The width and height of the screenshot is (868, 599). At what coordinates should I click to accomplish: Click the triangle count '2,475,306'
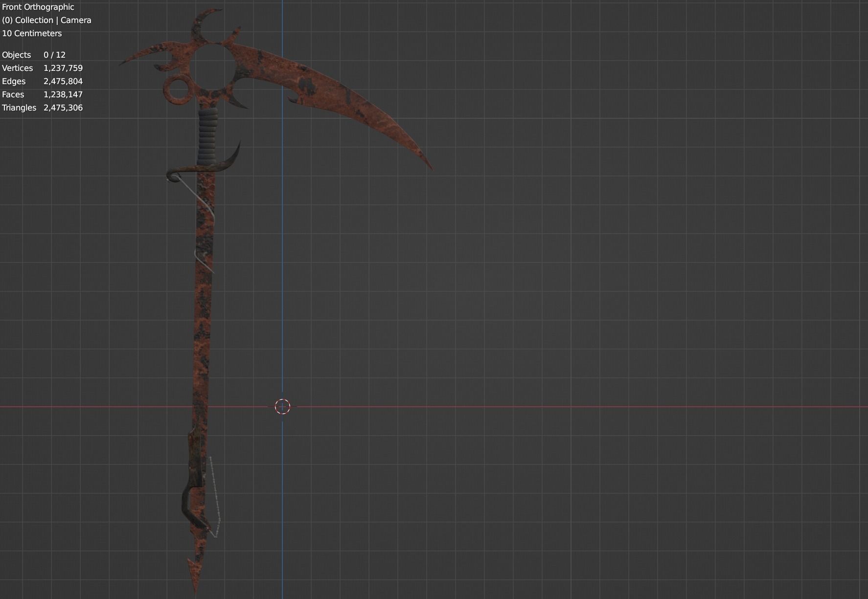(x=63, y=108)
